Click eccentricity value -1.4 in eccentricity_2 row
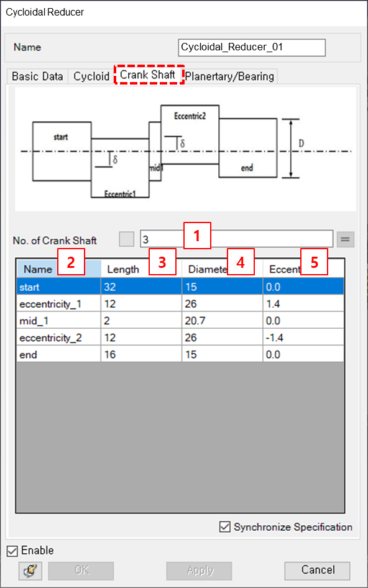Image resolution: width=368 pixels, height=588 pixels. point(303,338)
